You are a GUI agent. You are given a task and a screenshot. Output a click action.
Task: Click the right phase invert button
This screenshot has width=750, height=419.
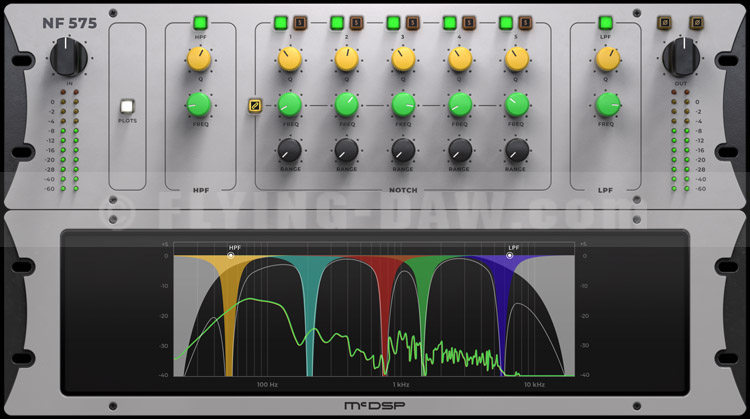pos(696,22)
